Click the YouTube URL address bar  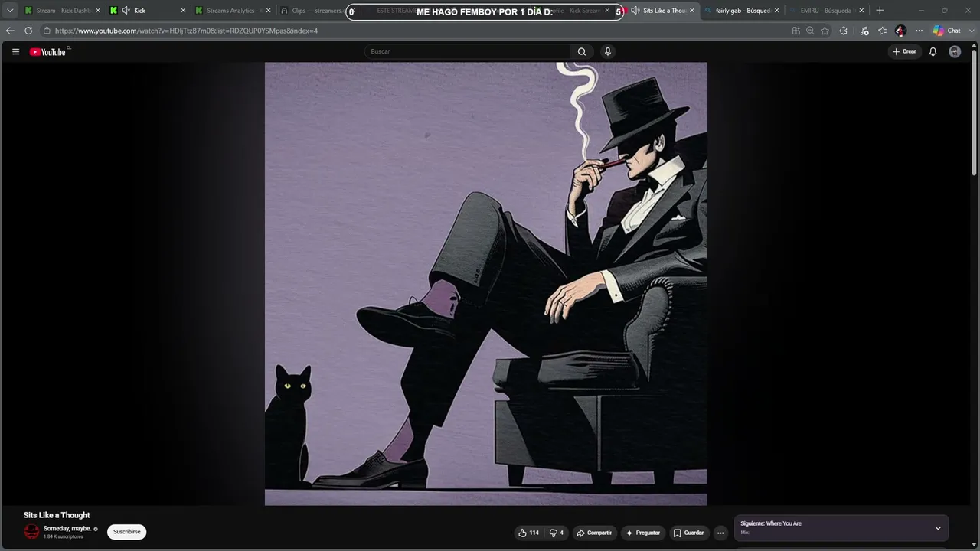[x=186, y=31]
